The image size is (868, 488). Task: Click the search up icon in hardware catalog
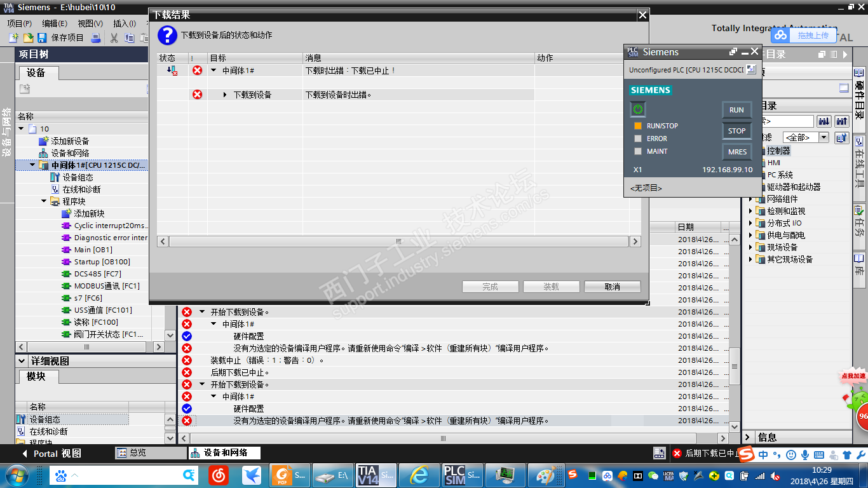click(842, 121)
